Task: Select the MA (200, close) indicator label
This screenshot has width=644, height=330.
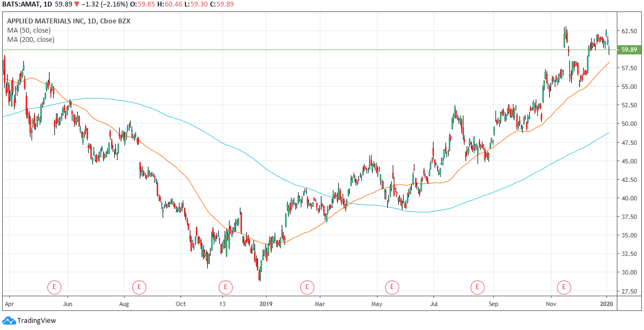Action: point(30,39)
